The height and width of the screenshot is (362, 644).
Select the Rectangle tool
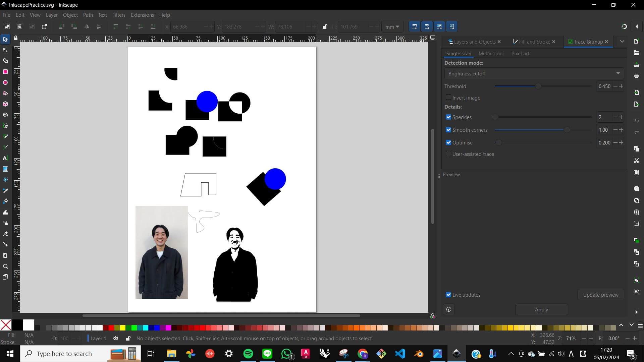pyautogui.click(x=5, y=72)
